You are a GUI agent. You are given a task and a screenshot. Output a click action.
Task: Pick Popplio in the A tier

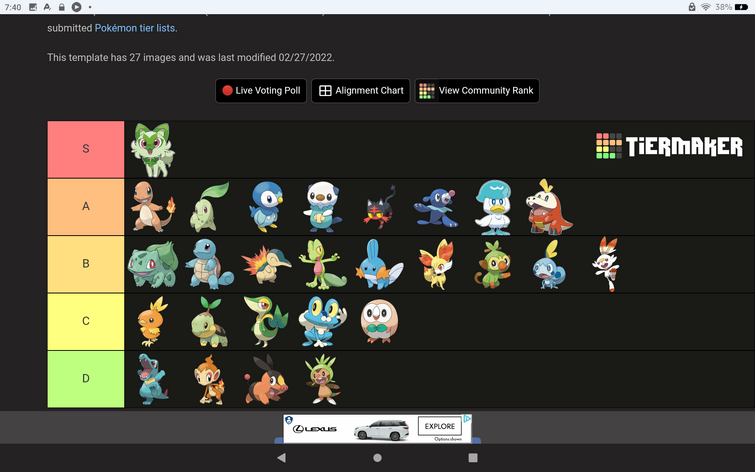click(436, 208)
